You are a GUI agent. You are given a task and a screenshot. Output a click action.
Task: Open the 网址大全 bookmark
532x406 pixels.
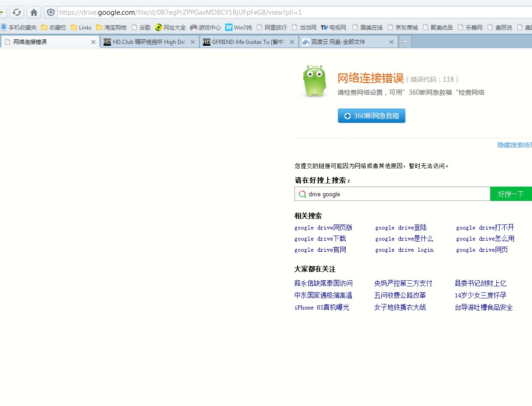170,27
